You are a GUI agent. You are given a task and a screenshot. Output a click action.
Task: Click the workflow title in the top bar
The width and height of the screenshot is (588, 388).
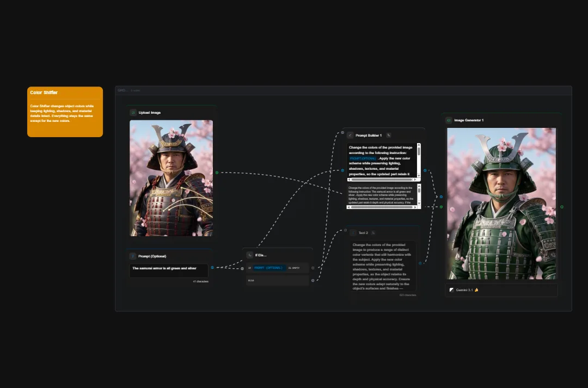click(x=122, y=90)
